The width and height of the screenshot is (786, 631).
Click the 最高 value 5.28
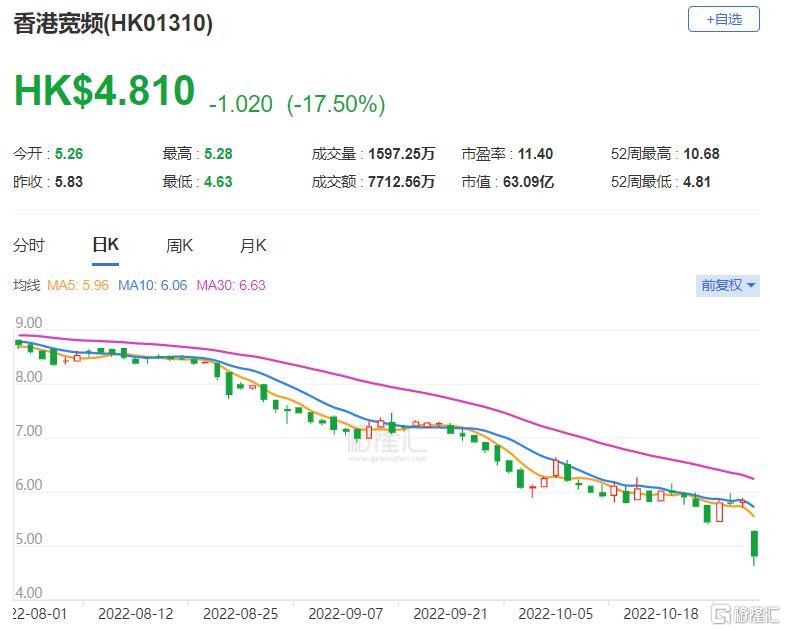pos(218,153)
